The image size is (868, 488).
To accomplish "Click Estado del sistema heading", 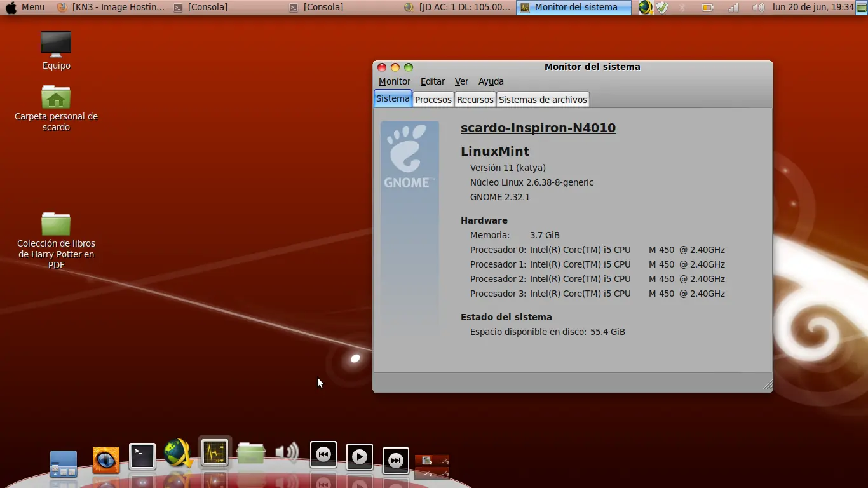I will (506, 317).
